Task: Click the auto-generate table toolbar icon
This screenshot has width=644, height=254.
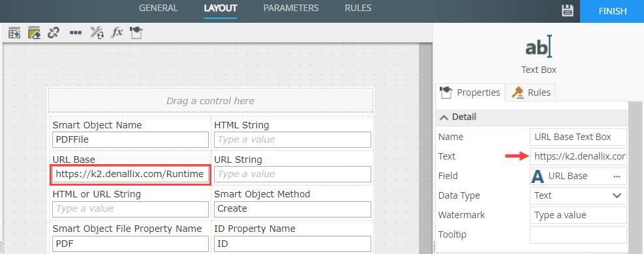Action: (14, 33)
